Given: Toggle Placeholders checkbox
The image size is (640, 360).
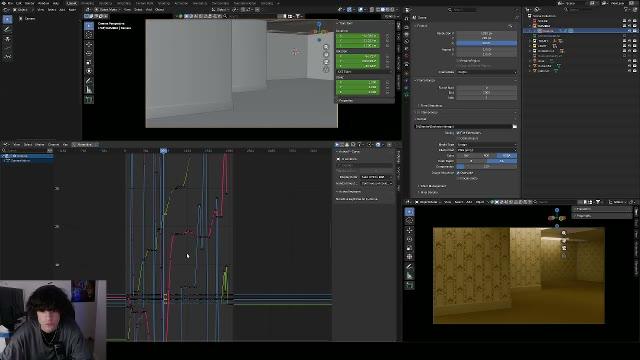Looking at the screenshot, I should pyautogui.click(x=458, y=178).
